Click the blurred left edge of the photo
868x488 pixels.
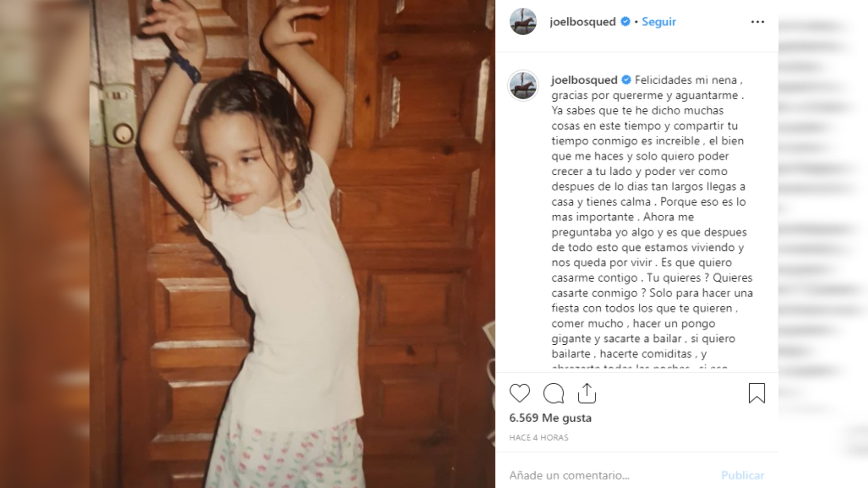click(44, 244)
